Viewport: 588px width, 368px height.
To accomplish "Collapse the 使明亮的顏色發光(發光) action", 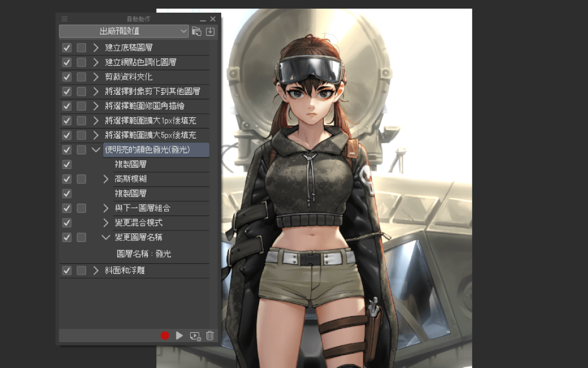I will (x=96, y=149).
